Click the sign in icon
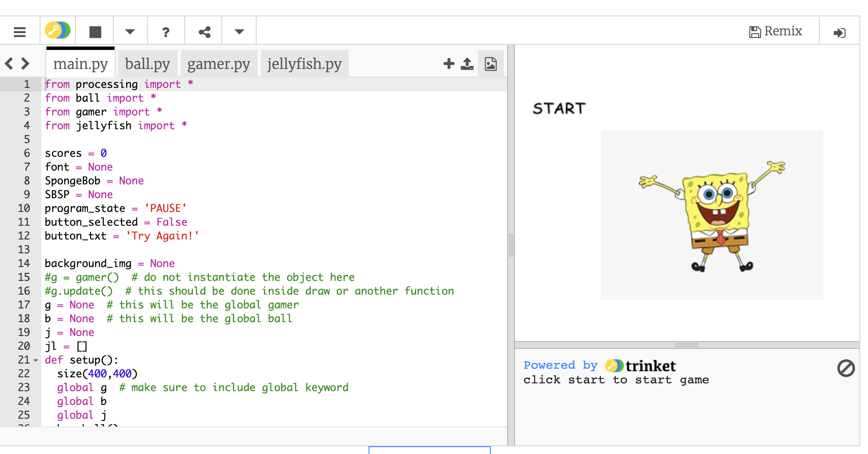 pyautogui.click(x=839, y=33)
